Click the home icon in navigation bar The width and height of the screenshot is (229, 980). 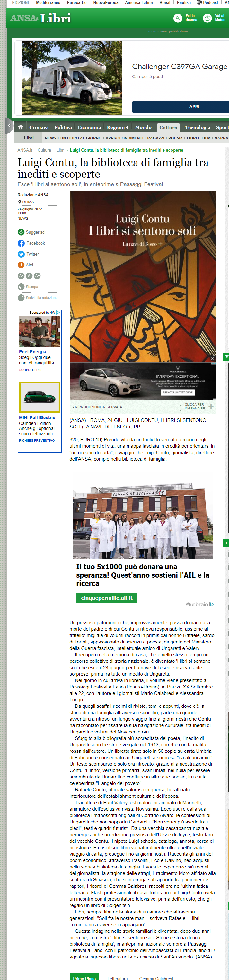(21, 127)
